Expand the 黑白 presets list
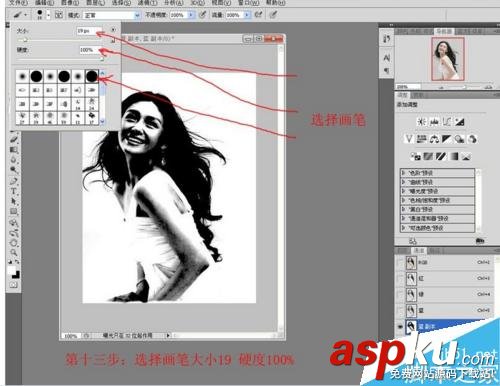 [x=404, y=209]
